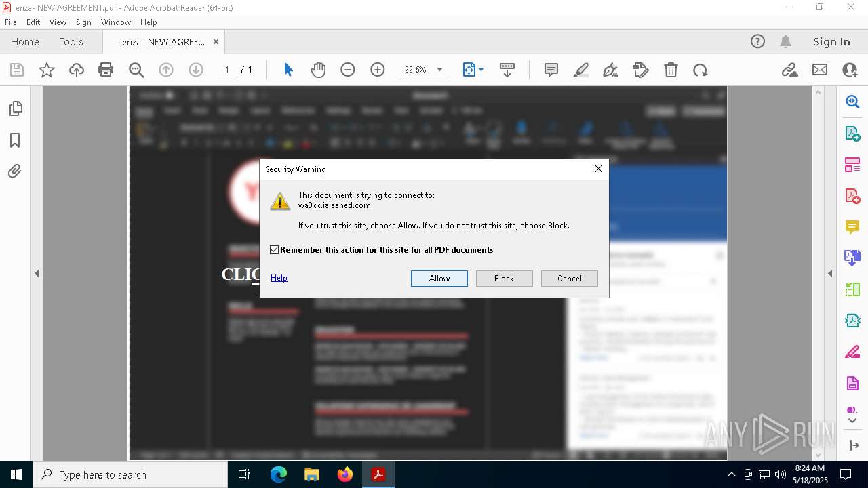
Task: Open bookmarks panel icon
Action: click(15, 140)
